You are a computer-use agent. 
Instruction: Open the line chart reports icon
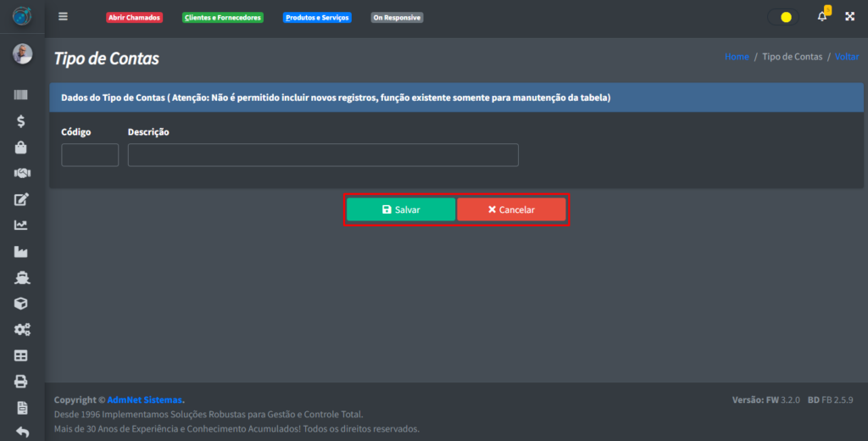22,225
